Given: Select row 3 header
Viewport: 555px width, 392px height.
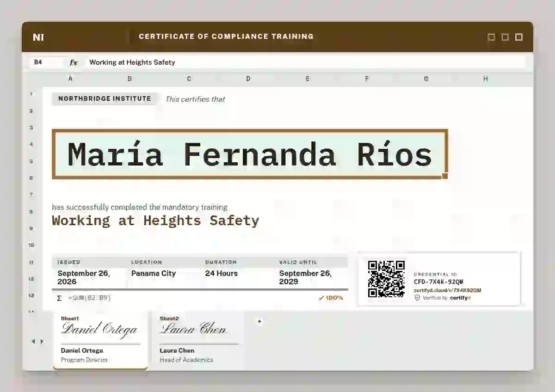Looking at the screenshot, I should [31, 128].
